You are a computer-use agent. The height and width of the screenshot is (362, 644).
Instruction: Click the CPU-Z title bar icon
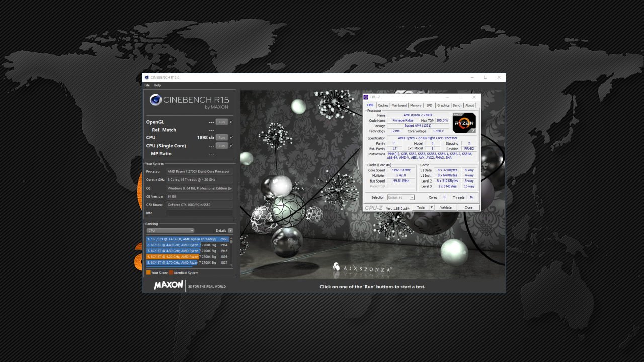pos(366,97)
